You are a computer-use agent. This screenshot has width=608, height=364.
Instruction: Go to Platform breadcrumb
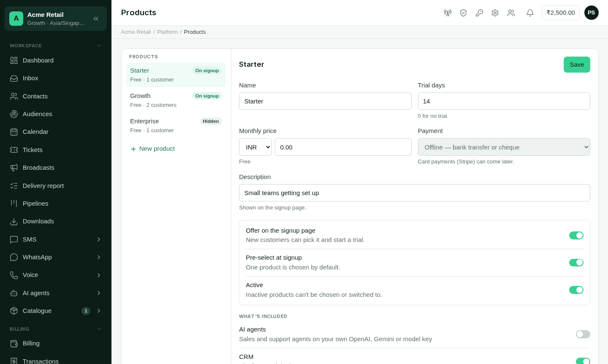click(x=167, y=32)
